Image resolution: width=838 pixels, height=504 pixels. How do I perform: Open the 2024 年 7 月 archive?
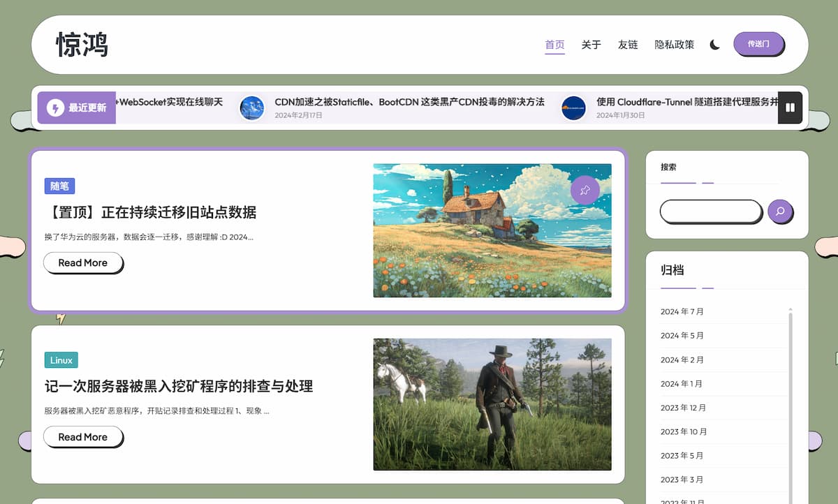(682, 311)
